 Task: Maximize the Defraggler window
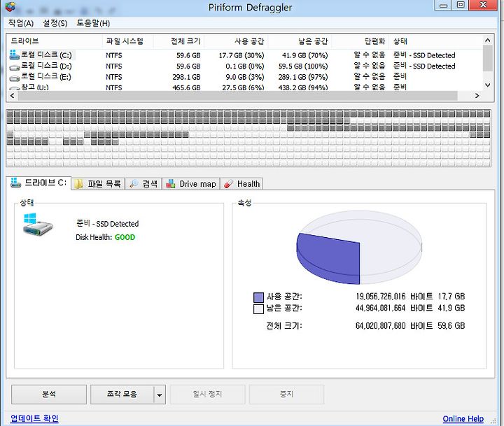coord(461,5)
